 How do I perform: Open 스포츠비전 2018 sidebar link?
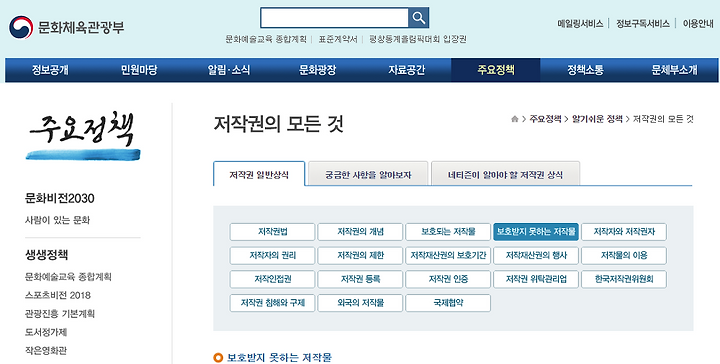coord(58,295)
